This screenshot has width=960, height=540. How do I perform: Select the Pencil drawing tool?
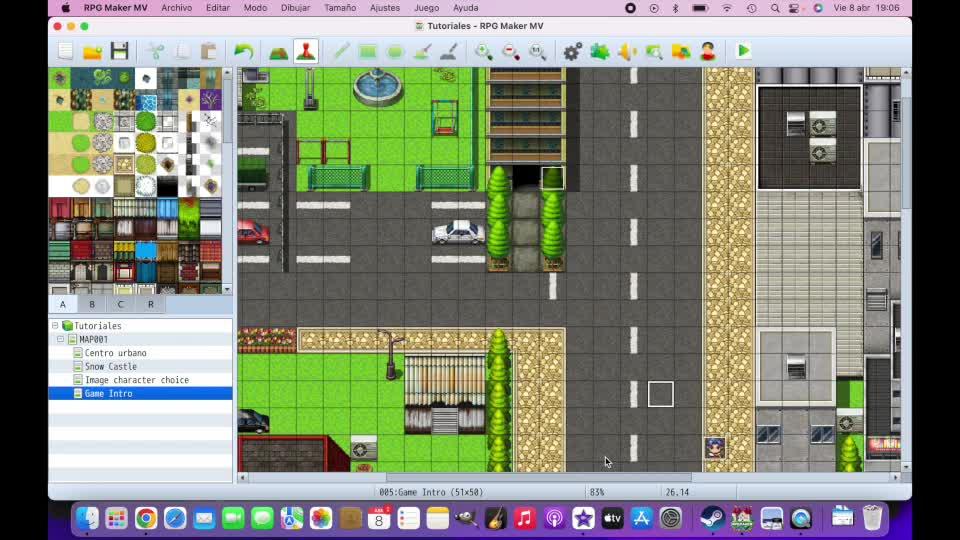click(340, 51)
